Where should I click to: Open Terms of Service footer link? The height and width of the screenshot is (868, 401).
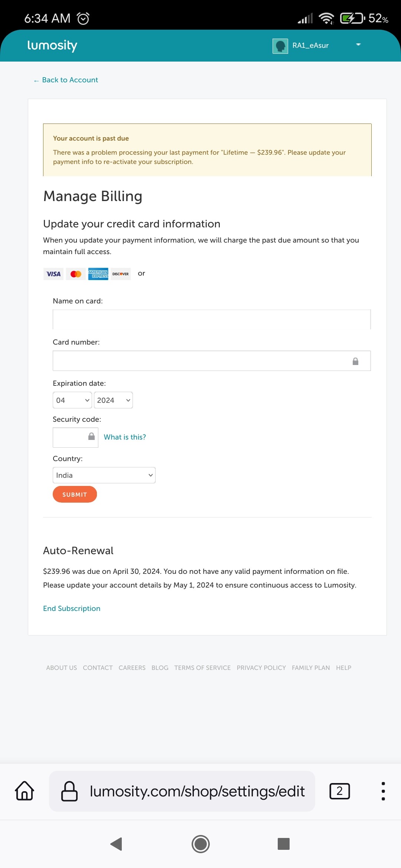(x=202, y=668)
